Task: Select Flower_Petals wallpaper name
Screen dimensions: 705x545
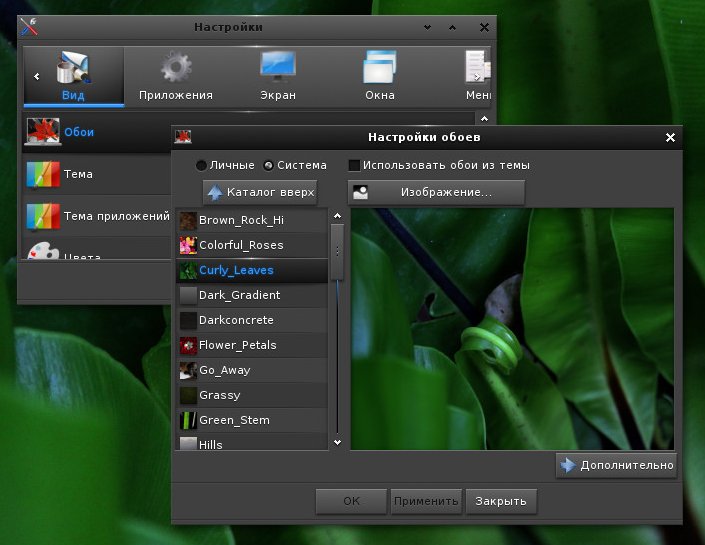Action: [238, 345]
